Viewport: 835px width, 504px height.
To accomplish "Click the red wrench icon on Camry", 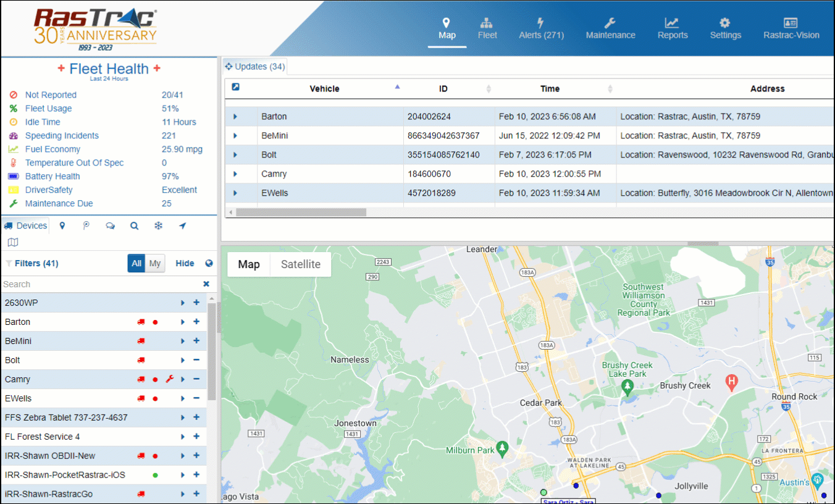I will click(x=169, y=379).
